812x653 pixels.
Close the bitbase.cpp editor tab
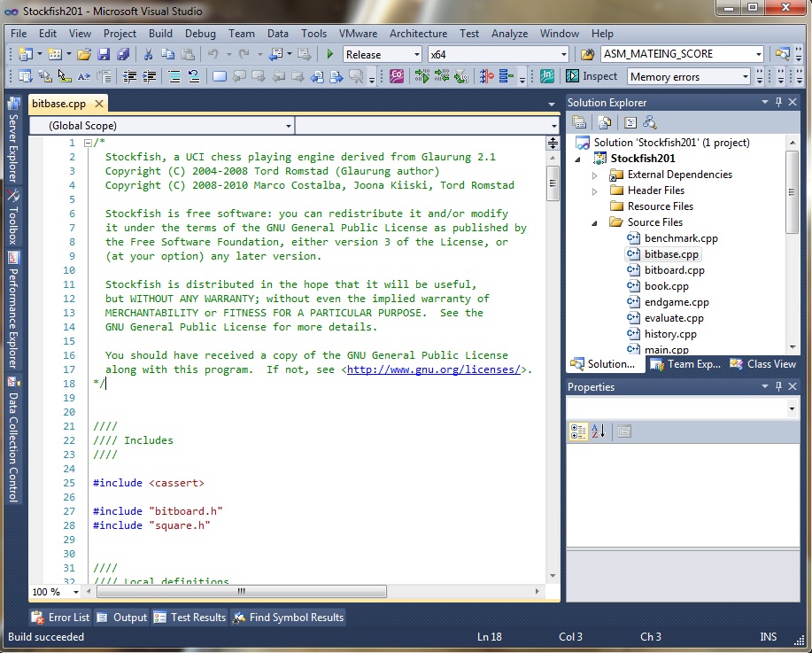pos(98,104)
